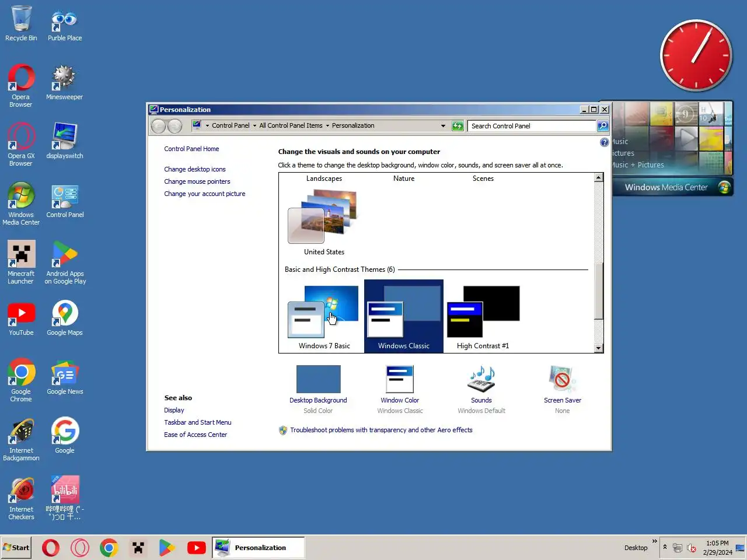This screenshot has width=747, height=560.
Task: Click the Minecraft icon in the taskbar
Action: point(138,548)
